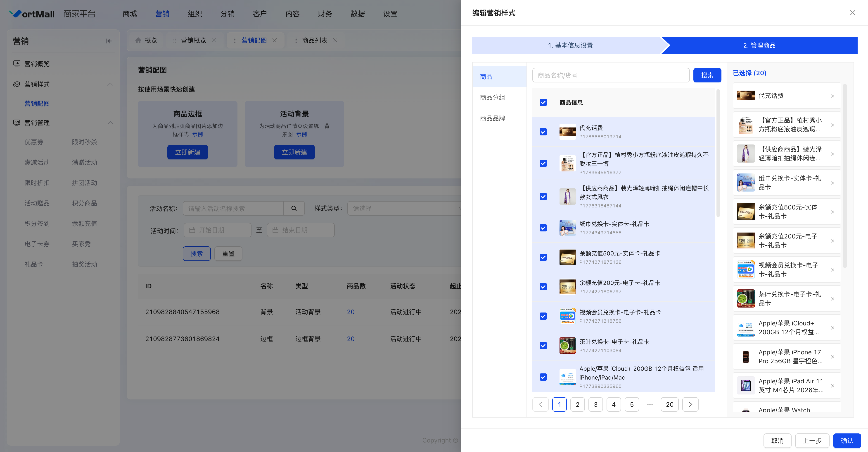Open the 样式类型 dropdown
Image resolution: width=868 pixels, height=452 pixels.
point(404,209)
